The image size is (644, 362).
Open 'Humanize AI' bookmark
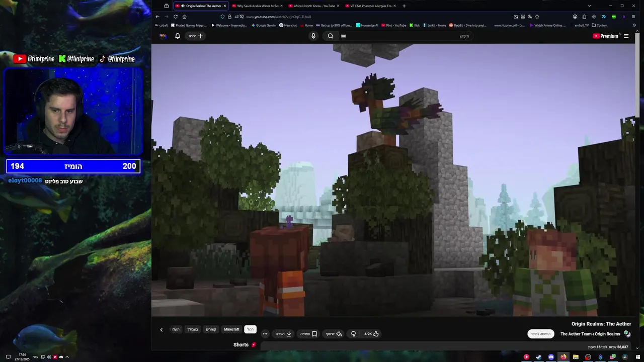click(x=367, y=25)
